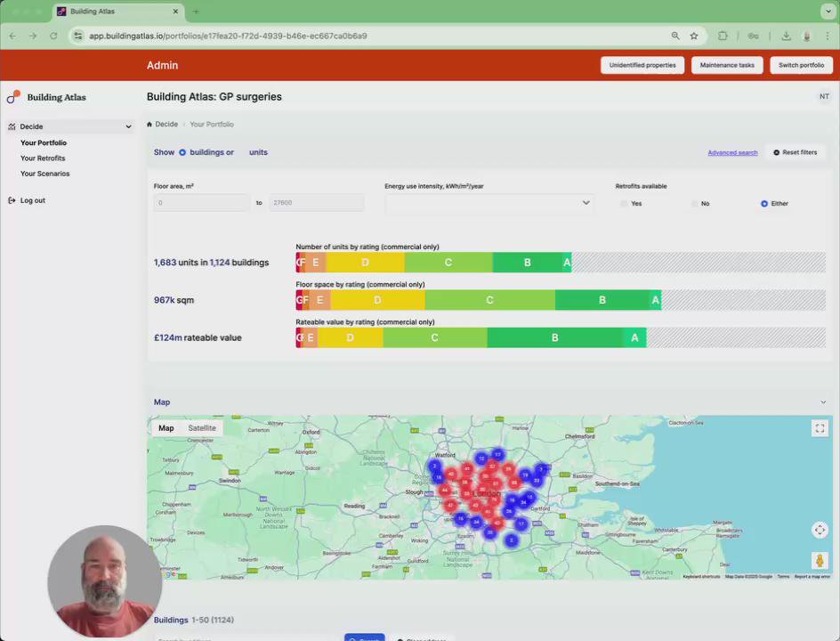Select the units radio option
This screenshot has height=641, width=840.
click(x=242, y=152)
